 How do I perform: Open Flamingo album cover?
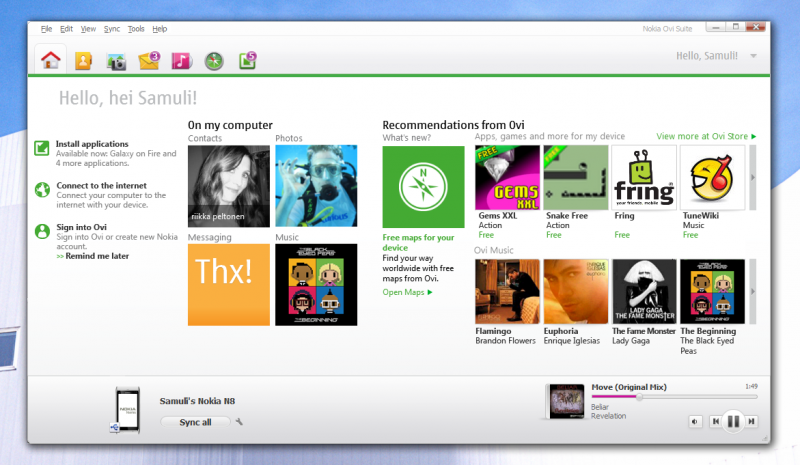point(507,291)
